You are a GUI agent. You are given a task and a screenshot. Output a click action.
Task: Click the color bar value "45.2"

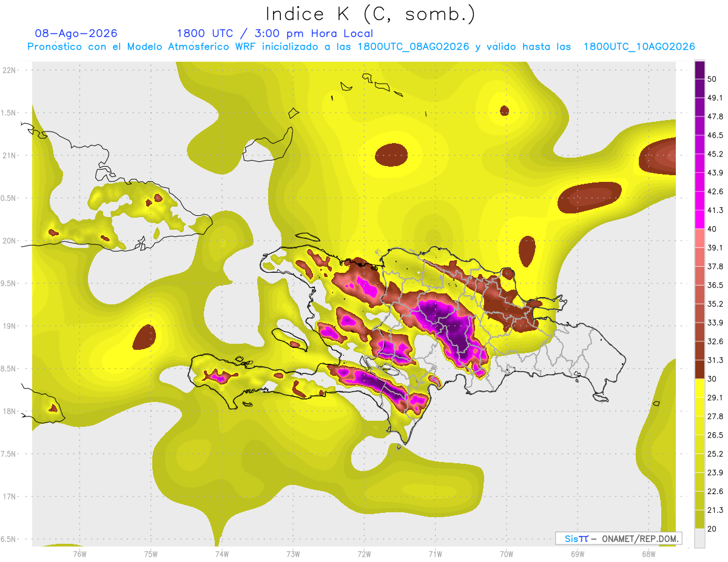715,154
